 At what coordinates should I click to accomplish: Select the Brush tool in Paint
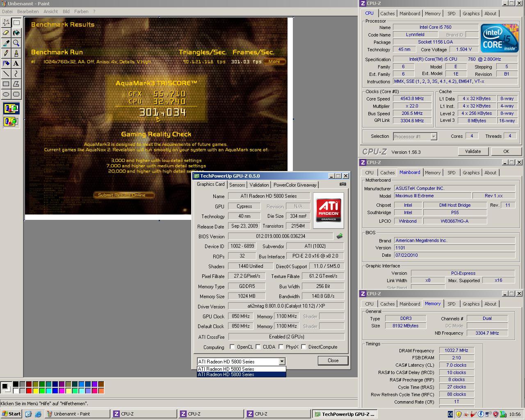16,53
